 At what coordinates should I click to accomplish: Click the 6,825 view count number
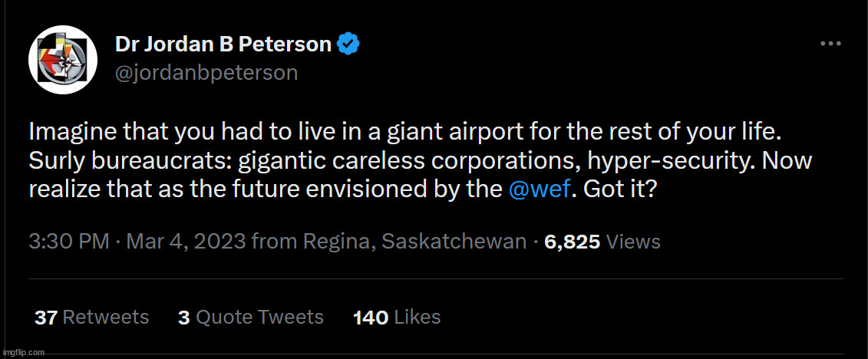point(572,242)
